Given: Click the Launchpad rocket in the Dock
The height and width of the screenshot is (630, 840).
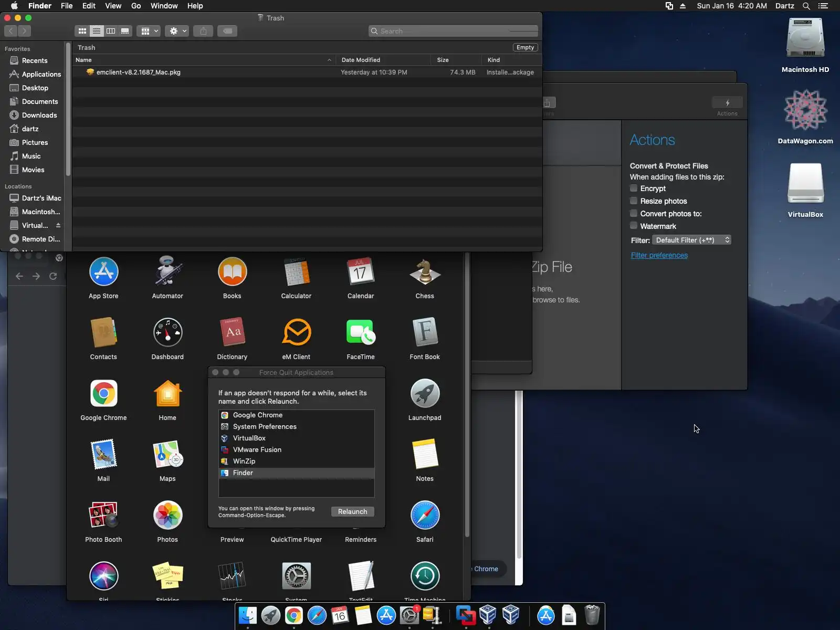Looking at the screenshot, I should 271,615.
